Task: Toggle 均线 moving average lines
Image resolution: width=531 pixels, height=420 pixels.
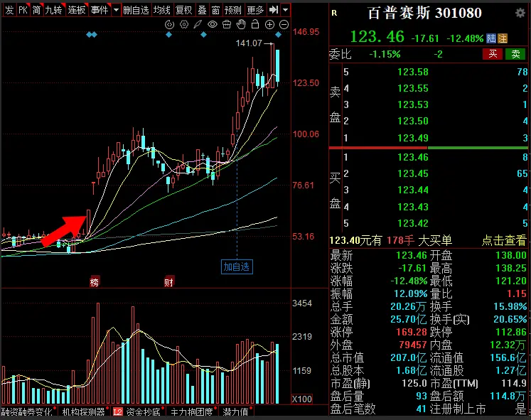Action: point(161,10)
